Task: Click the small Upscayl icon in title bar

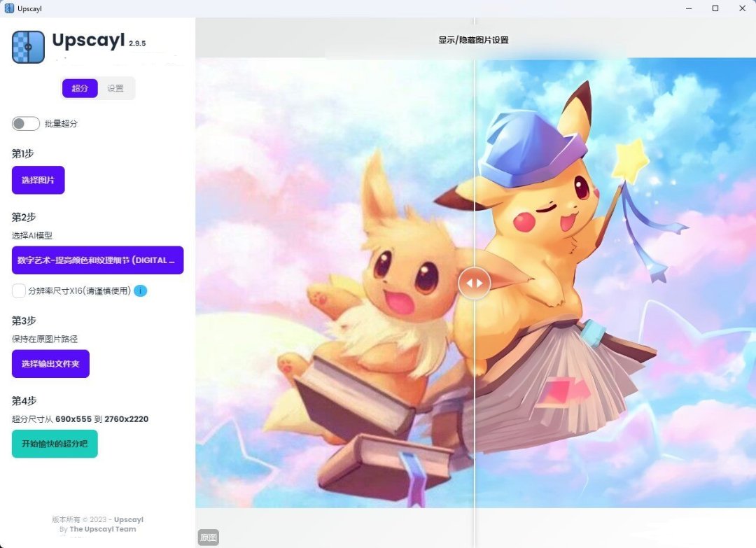Action: [9, 8]
